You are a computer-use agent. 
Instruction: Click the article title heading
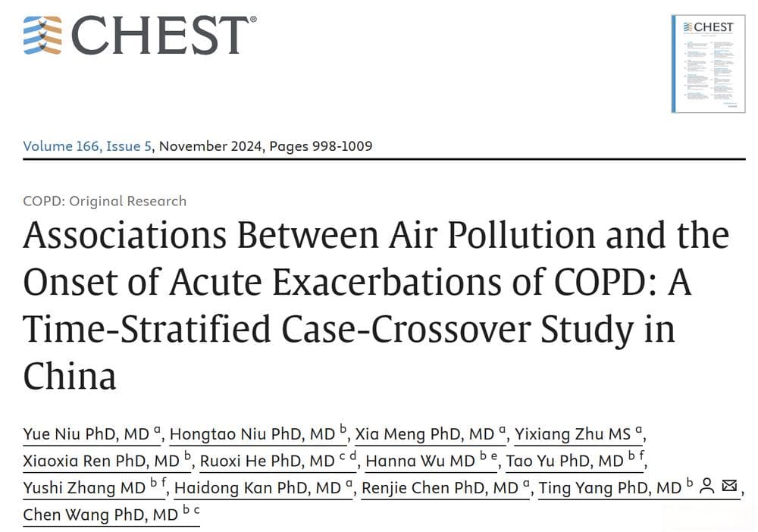pos(376,305)
